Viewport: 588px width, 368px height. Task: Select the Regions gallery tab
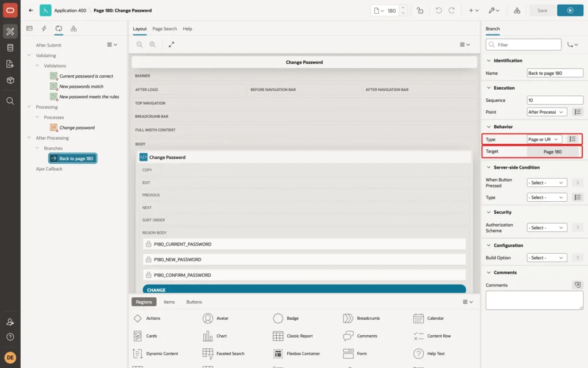point(144,302)
